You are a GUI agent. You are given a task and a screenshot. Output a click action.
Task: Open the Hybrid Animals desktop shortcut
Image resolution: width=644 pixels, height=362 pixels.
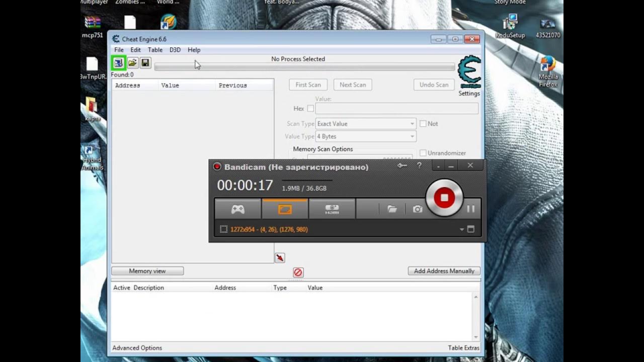pos(92,158)
